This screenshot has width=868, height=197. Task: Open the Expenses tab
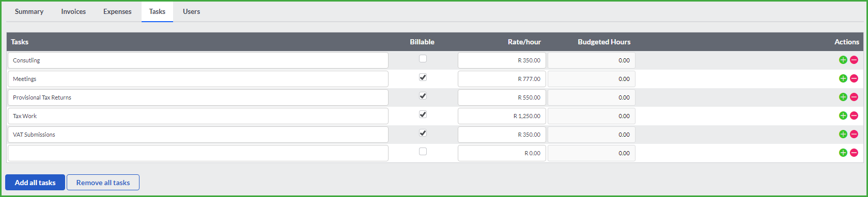click(117, 11)
